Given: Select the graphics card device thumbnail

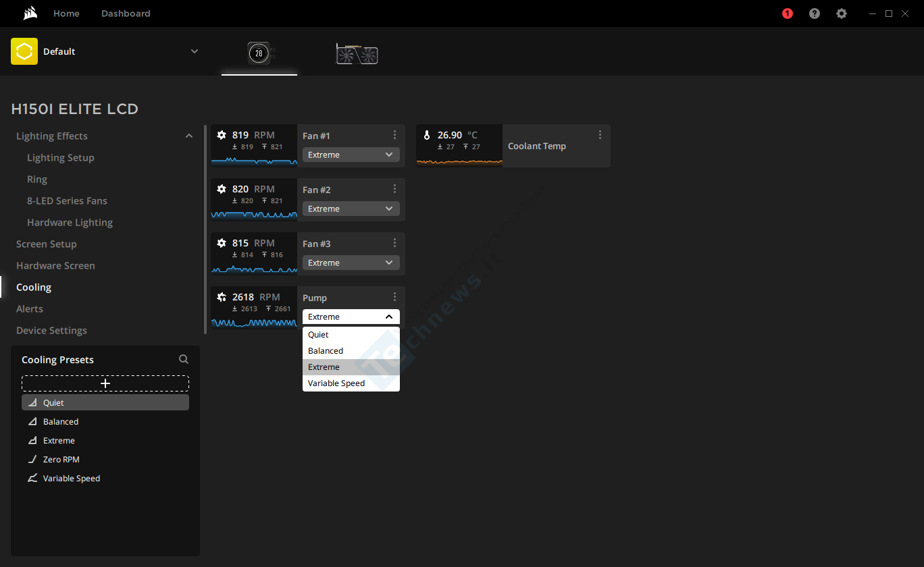Looking at the screenshot, I should 357,54.
